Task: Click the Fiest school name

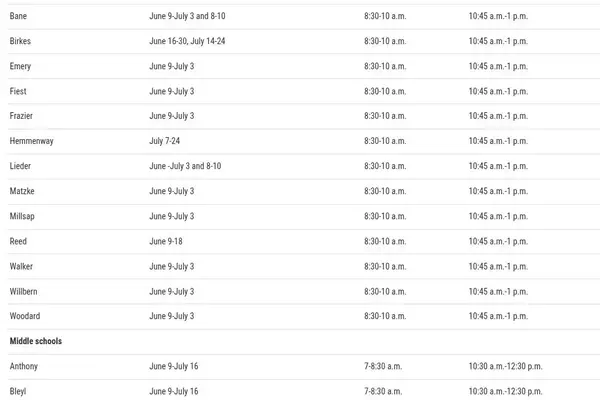Action: (18, 91)
